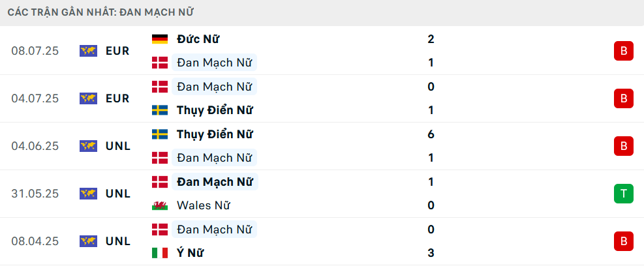Open Thụy Điển Nữ link in 04.07.25 match
The image size is (644, 266).
(x=215, y=110)
